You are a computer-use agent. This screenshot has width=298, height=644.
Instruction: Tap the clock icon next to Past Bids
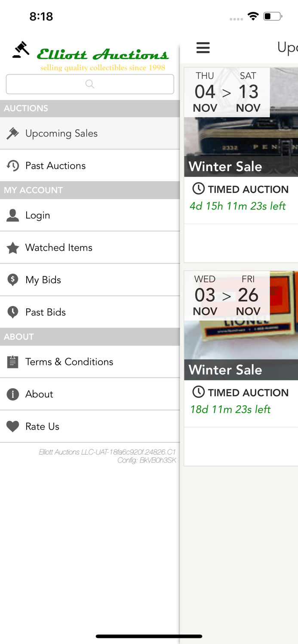click(x=12, y=312)
